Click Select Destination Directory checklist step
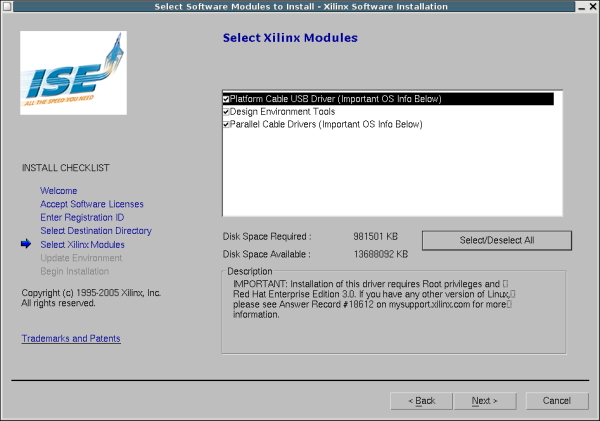 point(95,231)
